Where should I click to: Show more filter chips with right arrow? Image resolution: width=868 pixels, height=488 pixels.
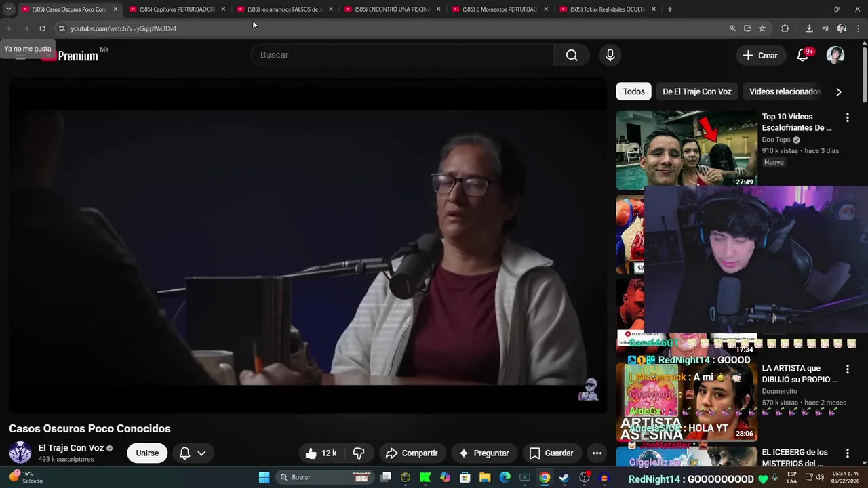tap(839, 92)
